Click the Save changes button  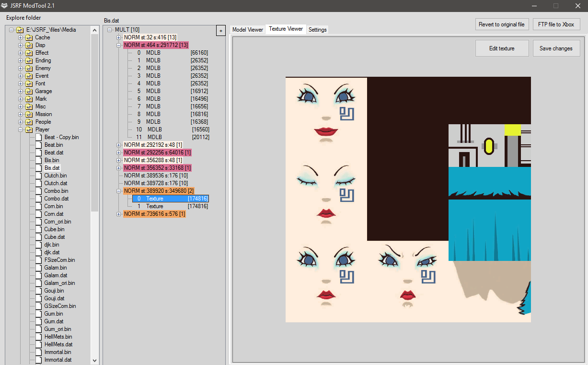(556, 48)
